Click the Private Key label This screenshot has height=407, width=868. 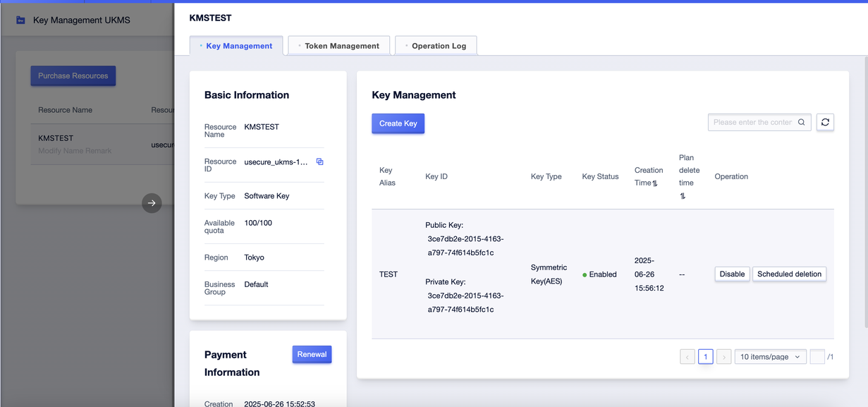pyautogui.click(x=446, y=281)
